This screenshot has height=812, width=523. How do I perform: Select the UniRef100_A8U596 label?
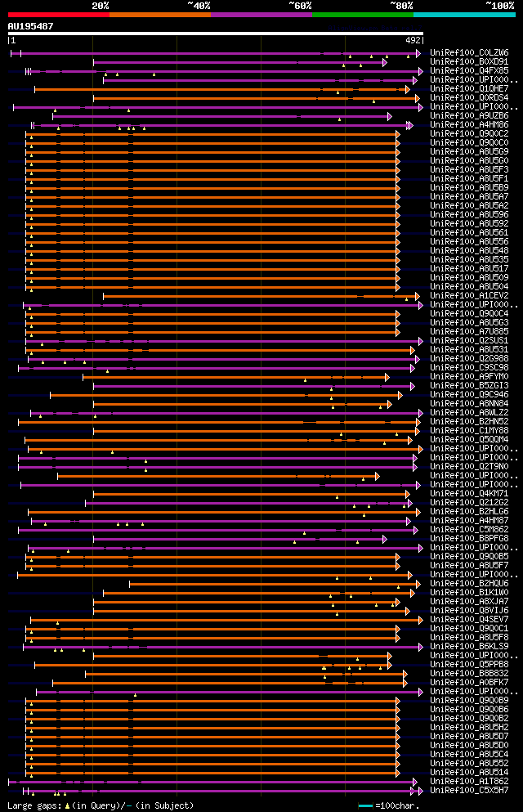pos(469,214)
